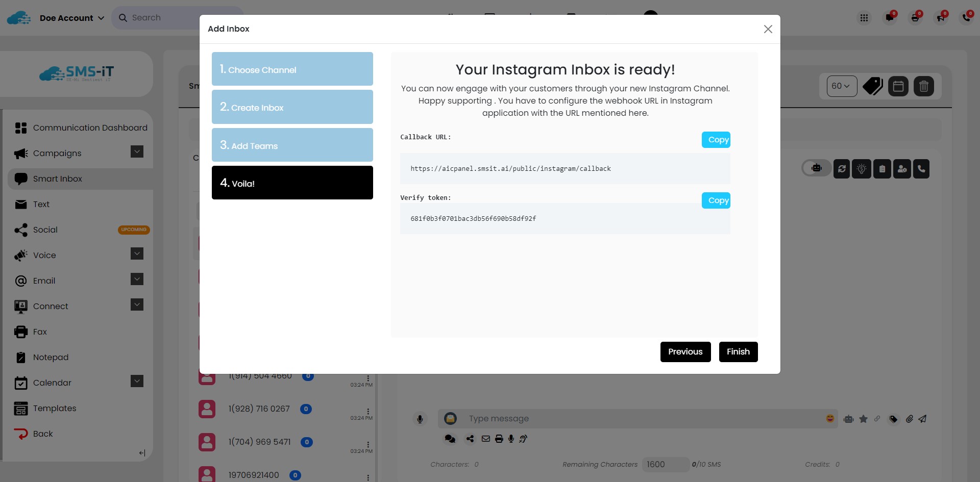
Task: Expand the Calendar sidebar section
Action: click(137, 381)
